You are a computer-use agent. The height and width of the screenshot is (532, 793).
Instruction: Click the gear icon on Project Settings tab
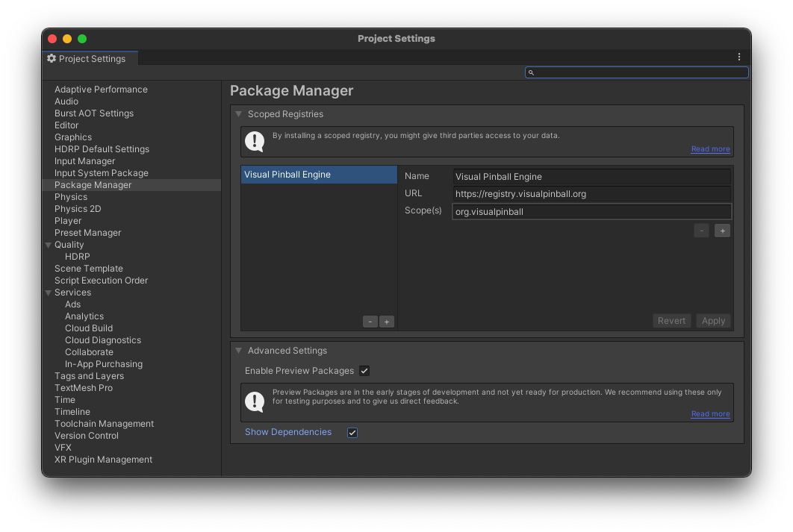coord(52,59)
